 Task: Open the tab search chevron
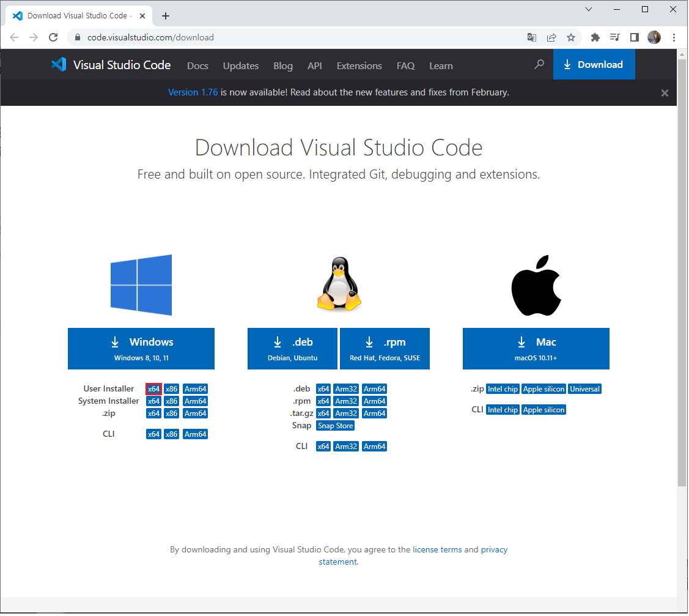pyautogui.click(x=589, y=9)
